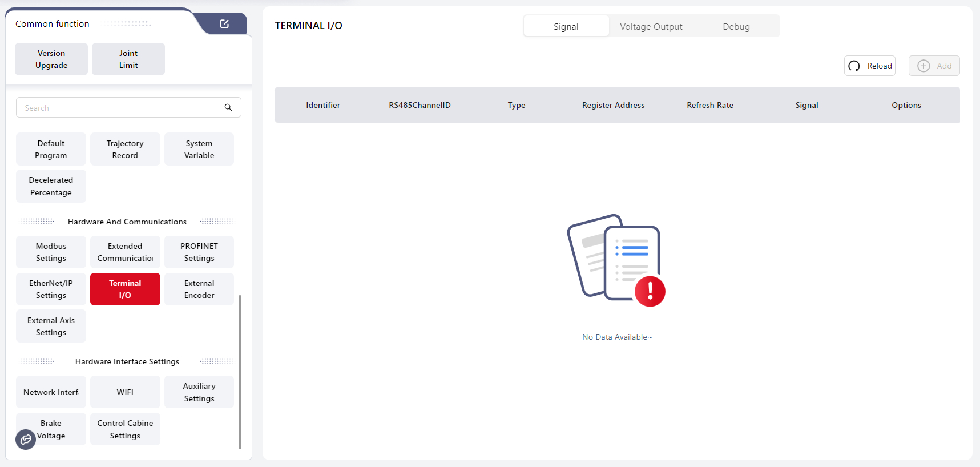Switch to the Voltage Output tab
Image resolution: width=980 pixels, height=467 pixels.
click(x=651, y=26)
